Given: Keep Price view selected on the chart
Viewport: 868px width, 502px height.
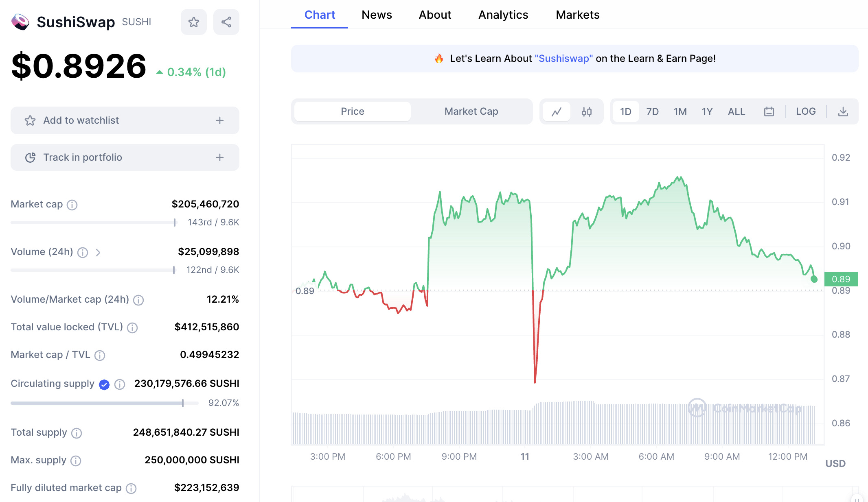Looking at the screenshot, I should pos(352,111).
